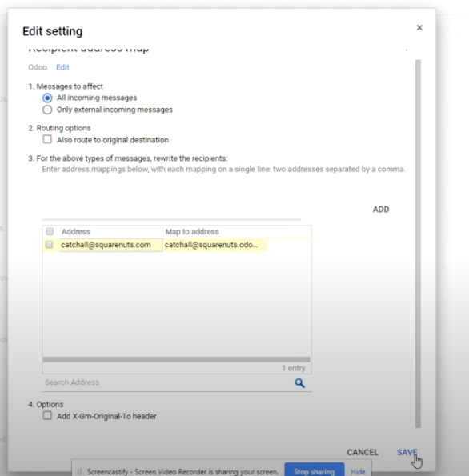Tick the select-all checkbox in Address header

pos(50,232)
